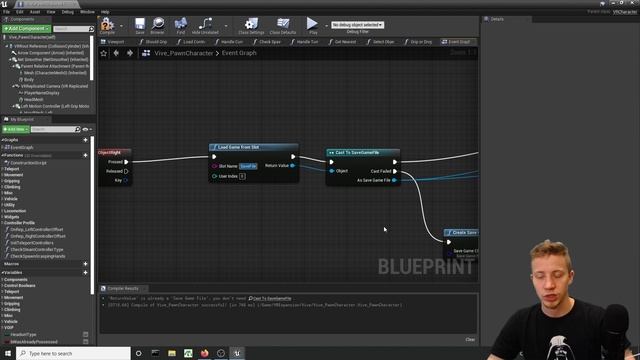
Task: Open the Asset menu
Action: coord(35,12)
